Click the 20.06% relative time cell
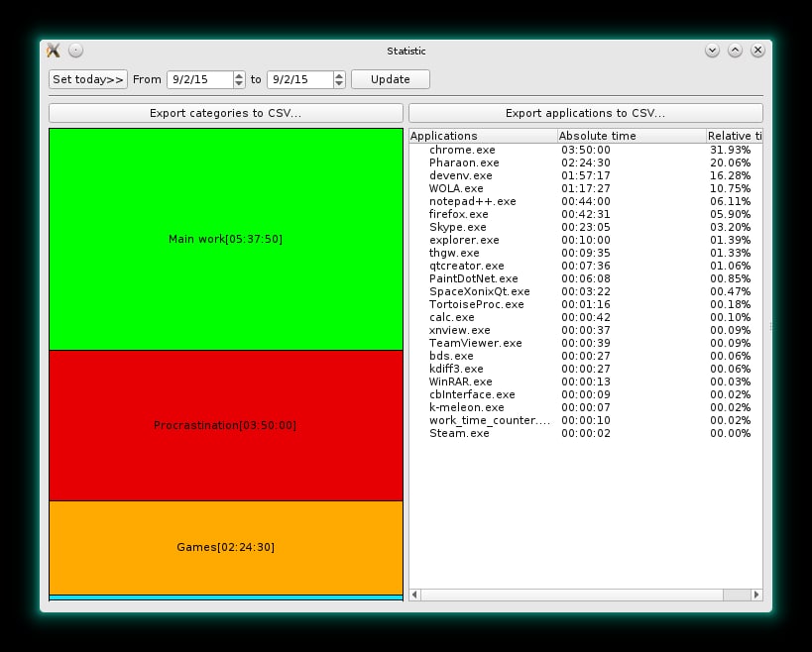 click(730, 163)
